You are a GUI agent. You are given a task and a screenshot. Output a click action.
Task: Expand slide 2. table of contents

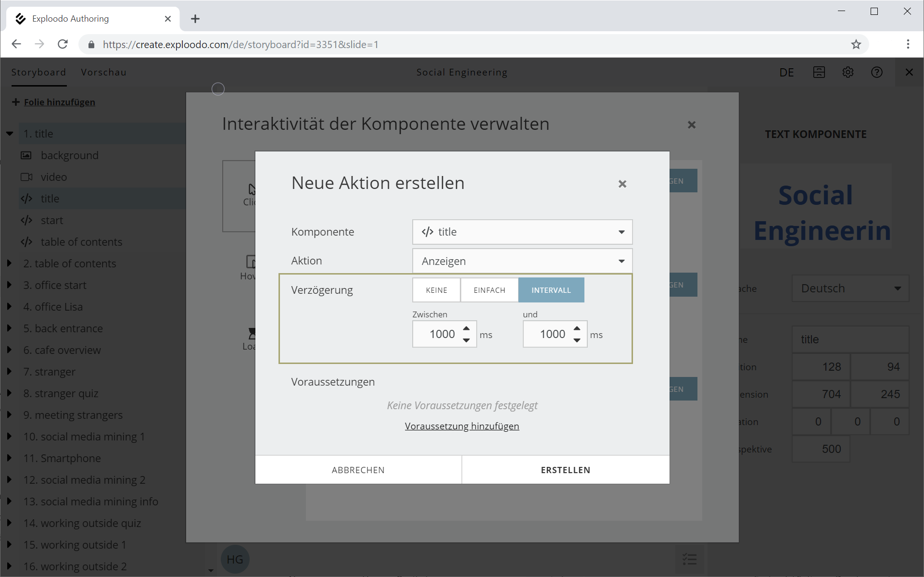(x=9, y=263)
